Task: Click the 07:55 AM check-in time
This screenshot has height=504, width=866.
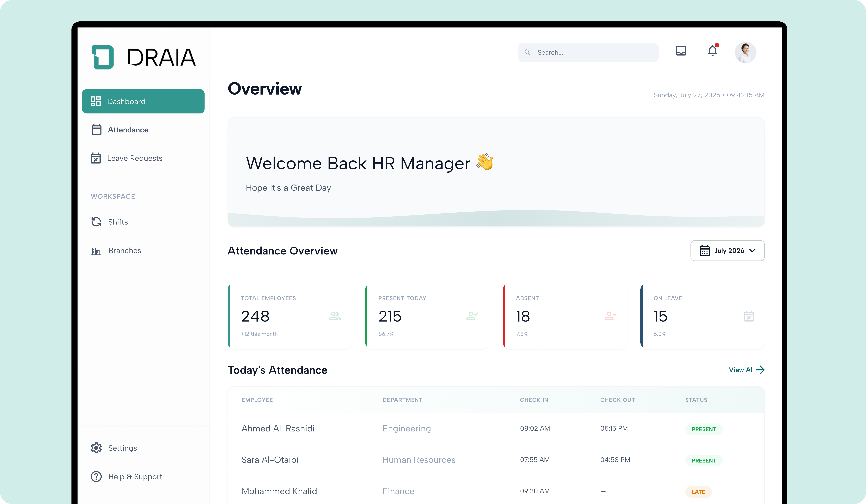Action: click(535, 460)
